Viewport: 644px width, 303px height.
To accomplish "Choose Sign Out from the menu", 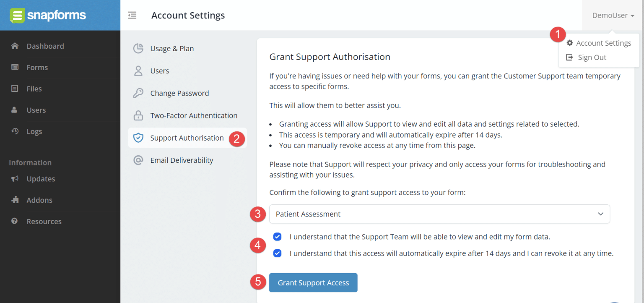I will (x=592, y=57).
